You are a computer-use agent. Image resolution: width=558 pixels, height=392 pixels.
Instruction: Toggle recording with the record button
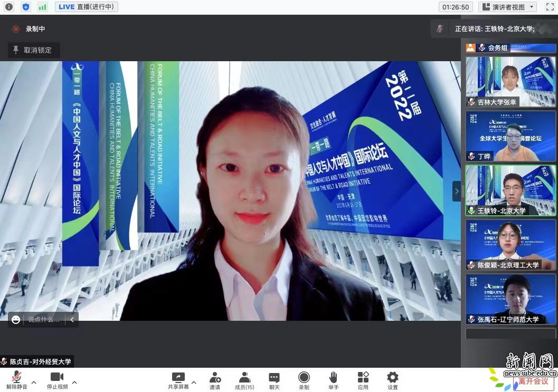[304, 381]
